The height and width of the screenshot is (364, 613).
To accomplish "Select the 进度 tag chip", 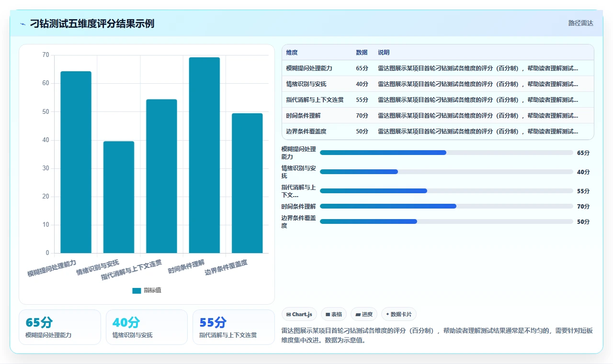I will coord(364,314).
